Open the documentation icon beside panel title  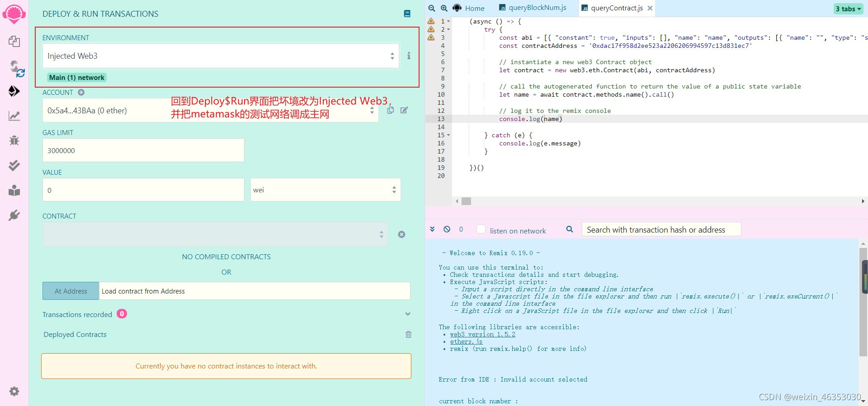tap(407, 14)
